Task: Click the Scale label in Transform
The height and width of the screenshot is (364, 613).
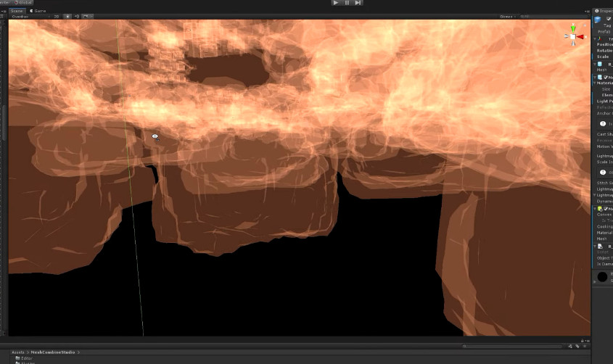Action: coord(602,57)
